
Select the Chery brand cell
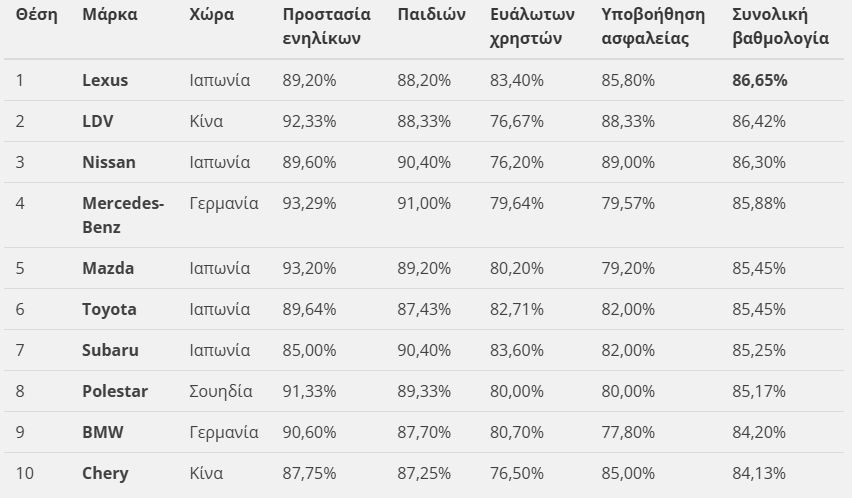pos(105,473)
